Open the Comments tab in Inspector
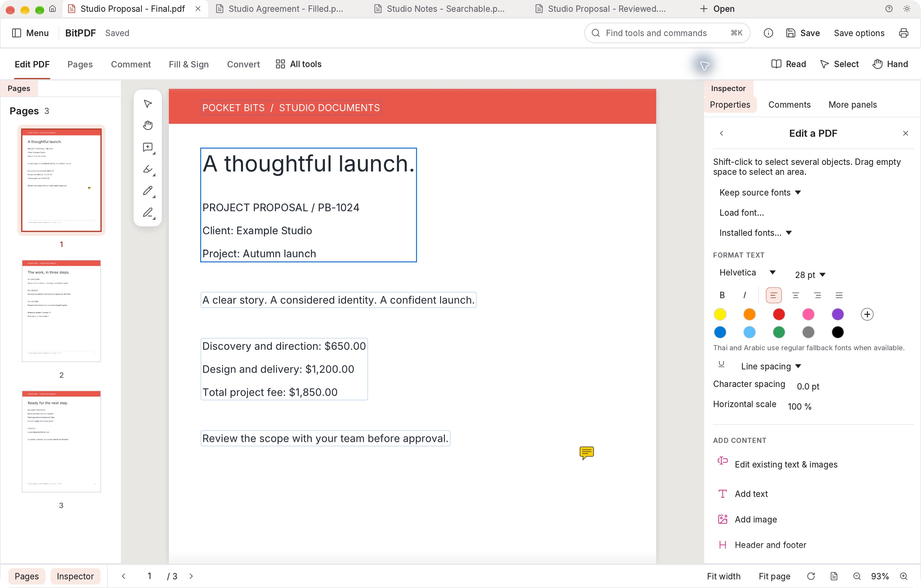Viewport: 921px width, 588px height. [x=789, y=104]
